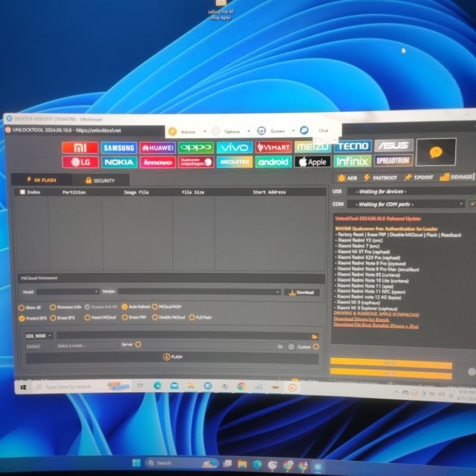Select the Xiaomi Mi brand icon
The image size is (476, 476).
tap(80, 148)
